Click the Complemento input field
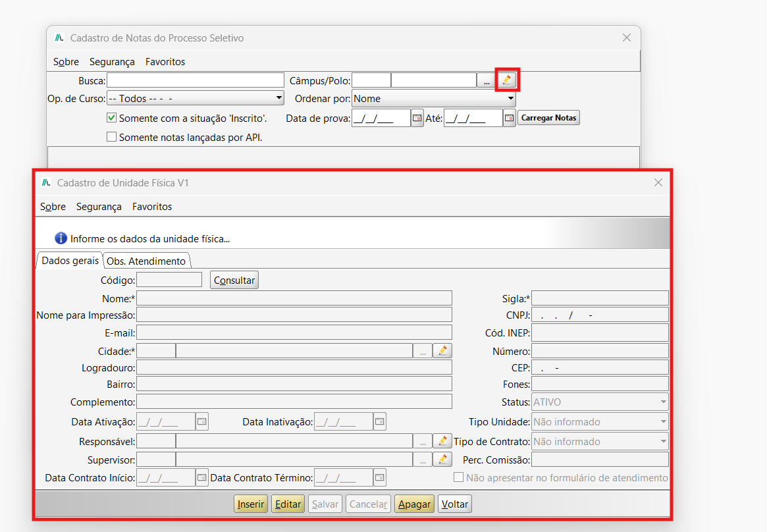Viewport: 767px width, 532px height. point(294,402)
